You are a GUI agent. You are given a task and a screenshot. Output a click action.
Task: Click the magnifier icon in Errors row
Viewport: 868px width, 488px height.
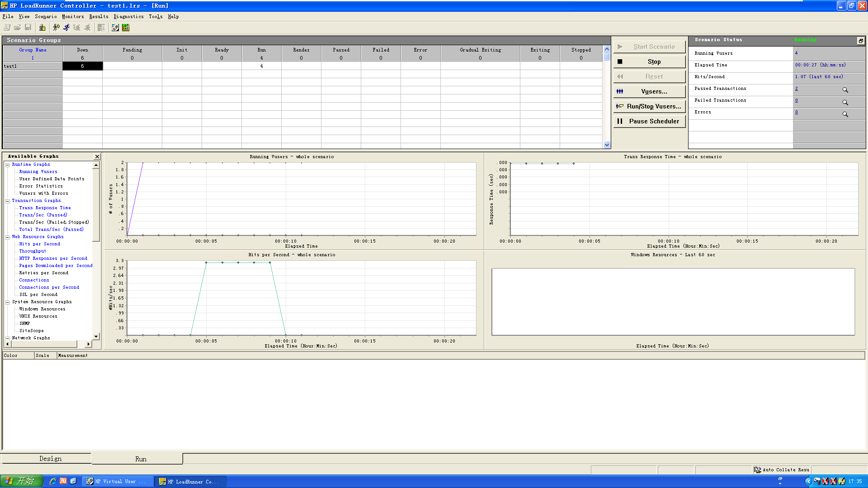point(845,114)
